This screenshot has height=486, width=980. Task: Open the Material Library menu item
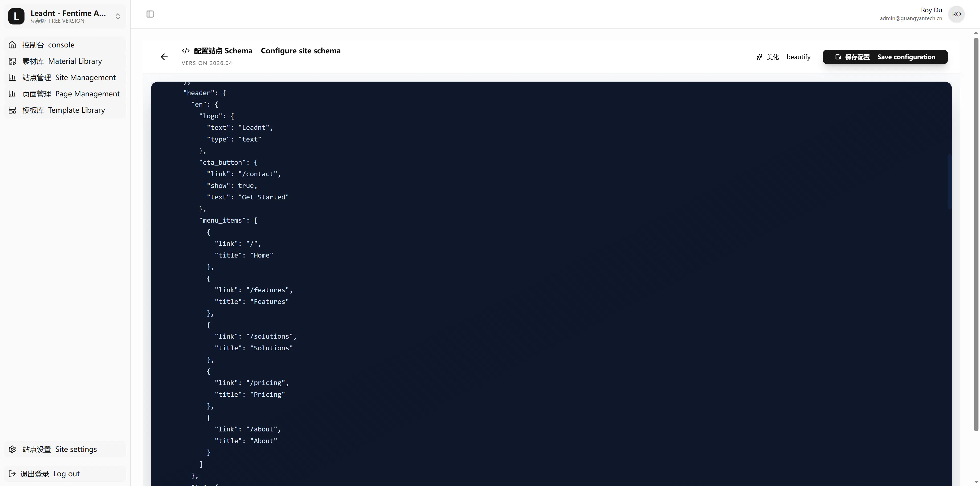coord(65,61)
